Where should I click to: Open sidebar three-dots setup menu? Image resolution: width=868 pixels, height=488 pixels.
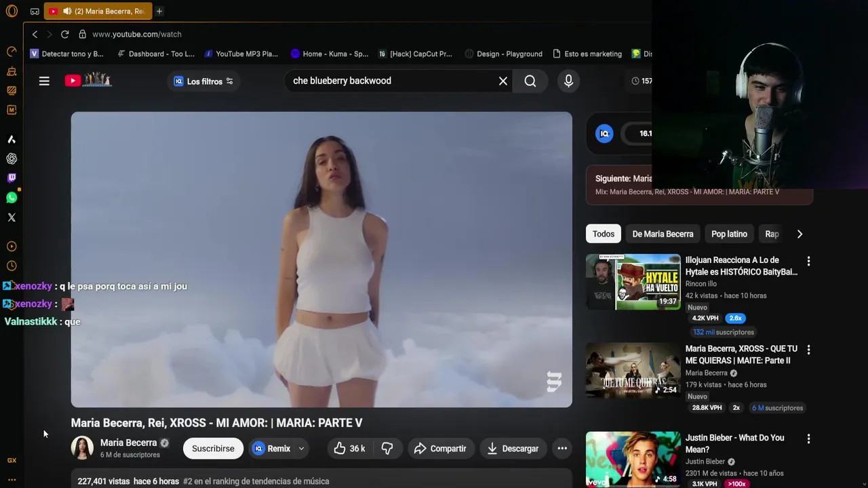click(12, 479)
